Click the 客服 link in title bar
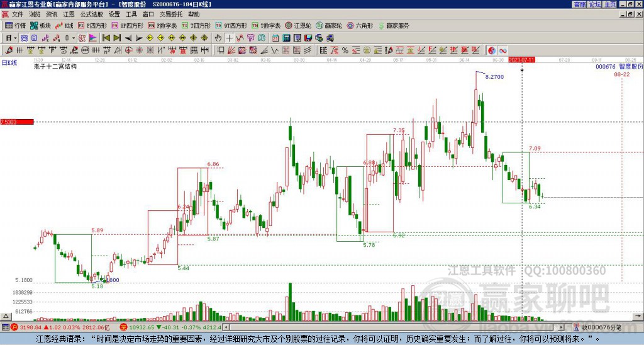The height and width of the screenshot is (345, 644). click(579, 4)
